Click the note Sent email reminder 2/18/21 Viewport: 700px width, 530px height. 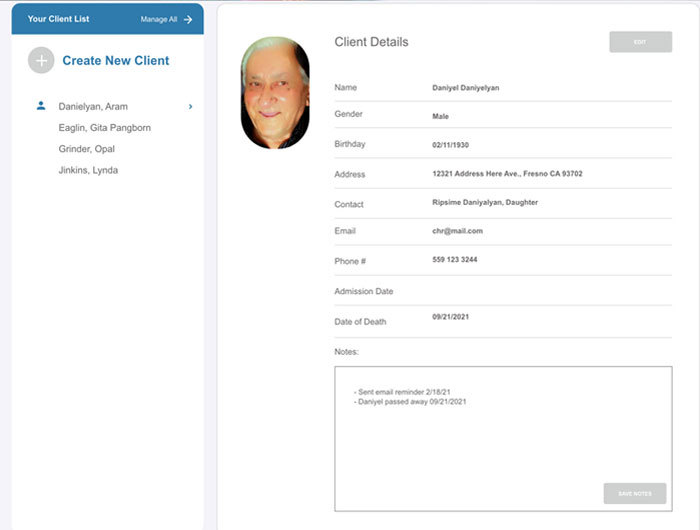pos(403,392)
